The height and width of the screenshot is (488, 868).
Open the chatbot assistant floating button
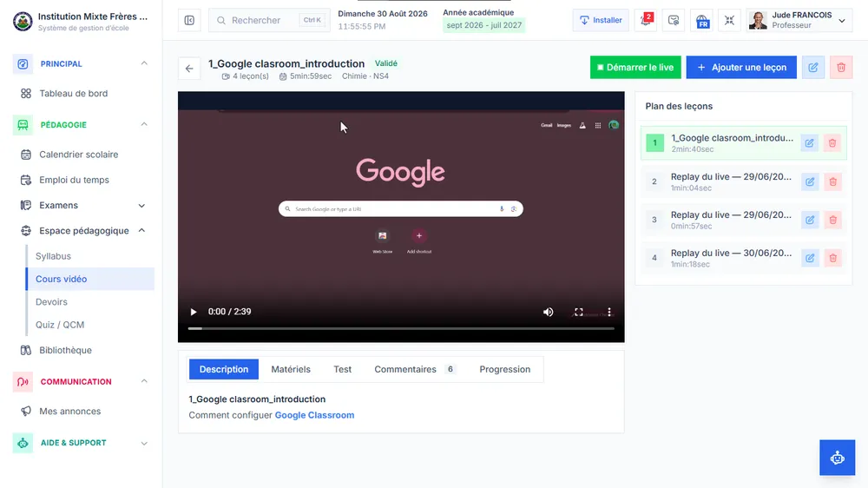pos(837,458)
